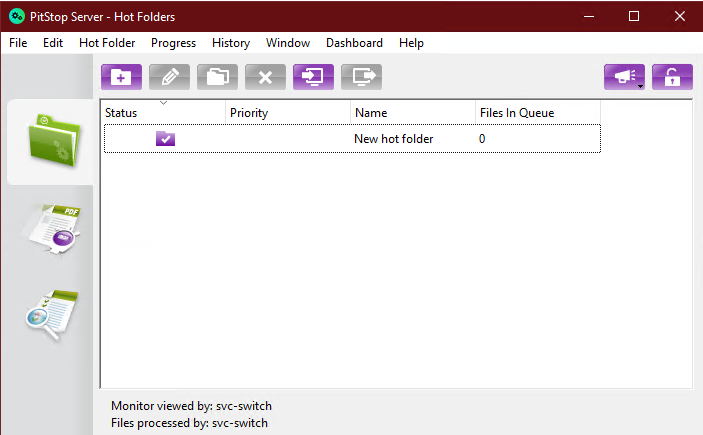This screenshot has height=435, width=703.
Task: Sort by Priority column header
Action: tap(249, 113)
